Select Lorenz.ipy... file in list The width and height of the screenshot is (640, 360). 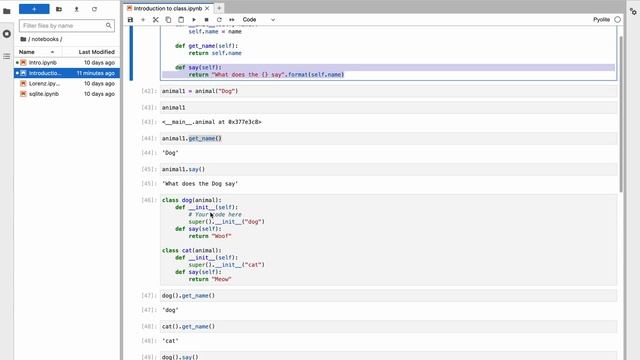(x=67, y=83)
